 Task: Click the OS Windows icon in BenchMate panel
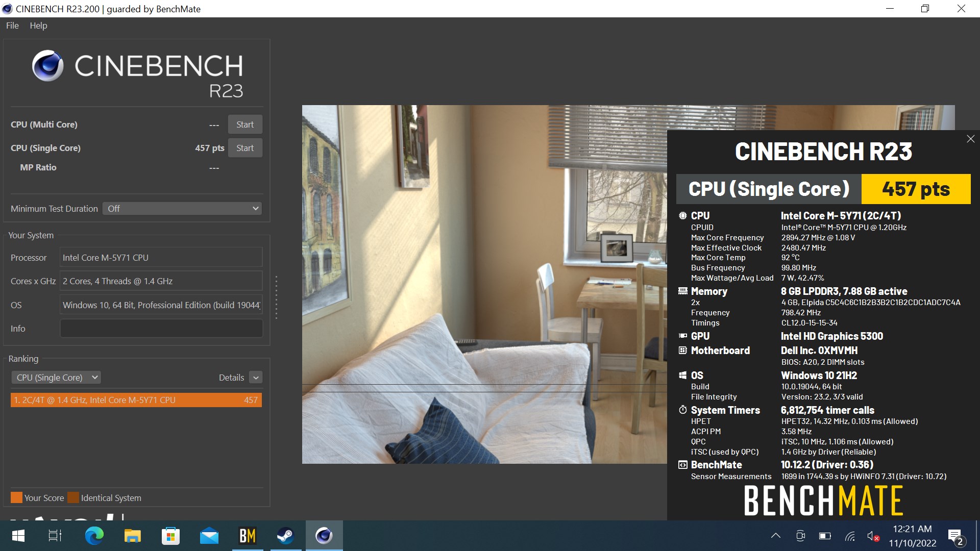point(682,375)
